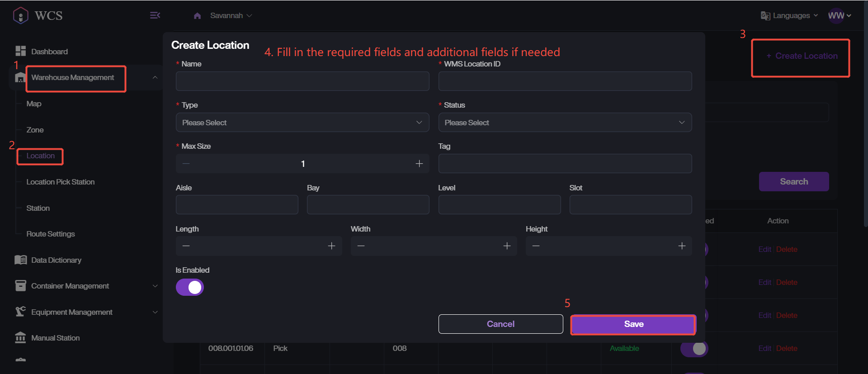Click the Equipment Management robot arm icon
The width and height of the screenshot is (868, 374).
click(20, 312)
